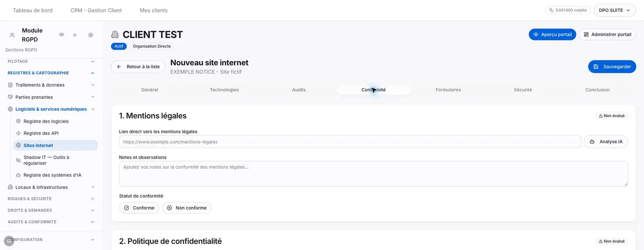Expand the RISQUES & SÉCURITÉ section
The image size is (644, 250).
92,199
